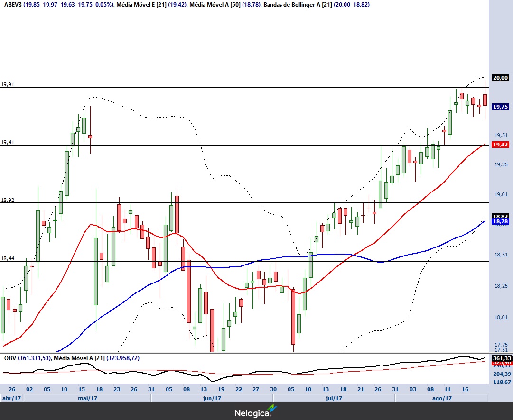Image resolution: width=513 pixels, height=420 pixels.
Task: Click the 361,33 OBV value tag
Action: 501,358
